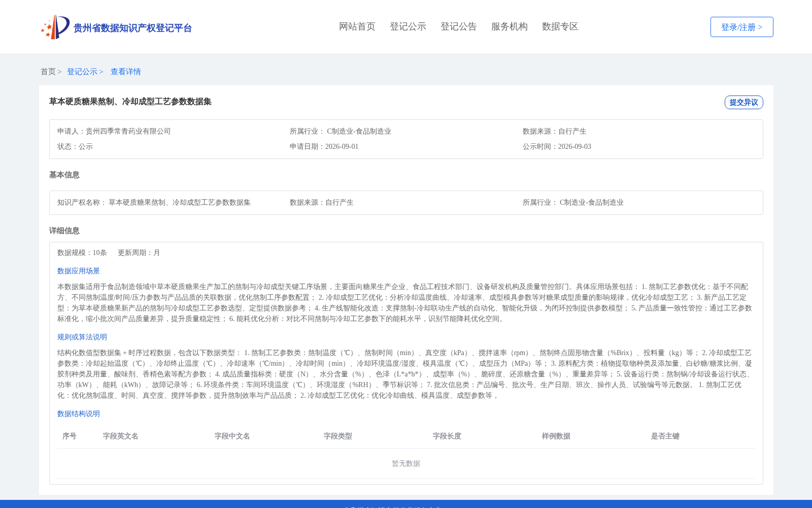This screenshot has width=812, height=508.
Task: Click the dataset title 草本硬质糖果熬制、冷却成型工艺参数数据集 heading
Action: point(130,102)
